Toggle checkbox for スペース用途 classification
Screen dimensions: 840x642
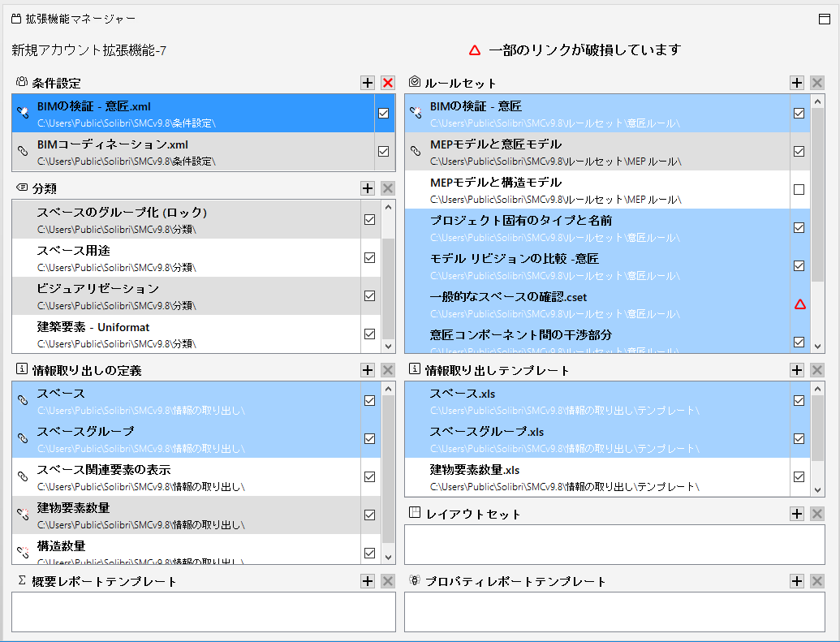369,258
